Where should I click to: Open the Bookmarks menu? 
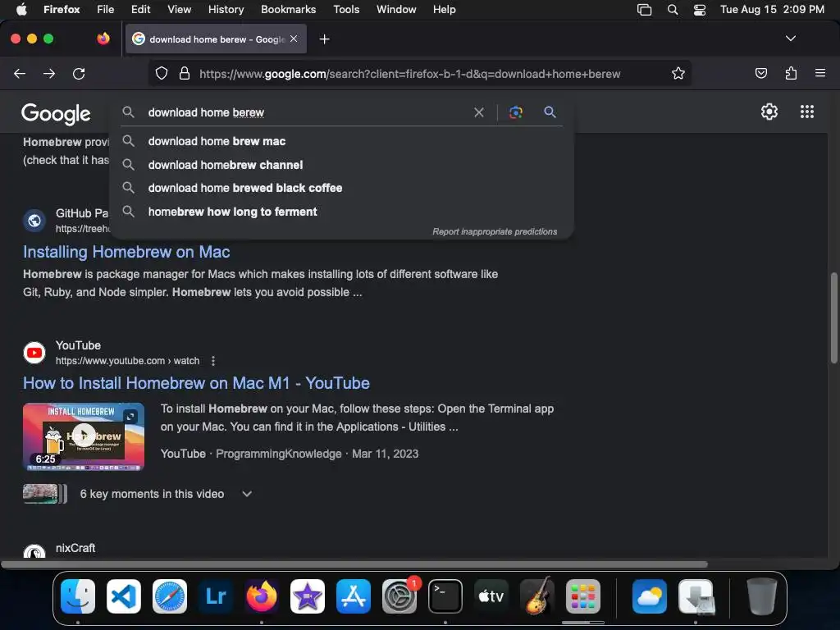coord(288,10)
